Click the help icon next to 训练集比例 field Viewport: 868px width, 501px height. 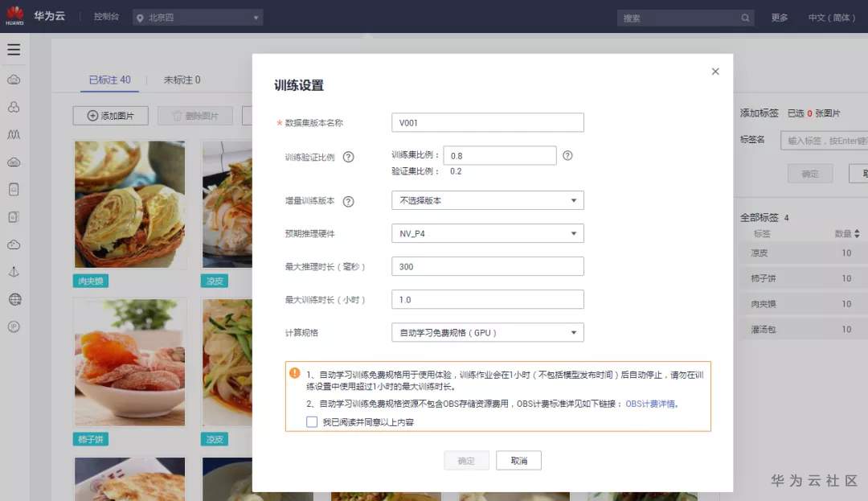[567, 155]
